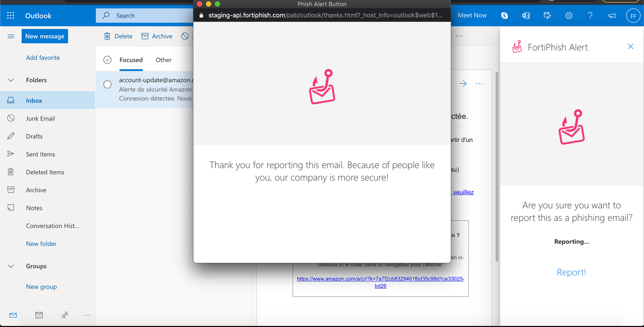Click the New message button
This screenshot has height=327, width=644.
tap(45, 36)
